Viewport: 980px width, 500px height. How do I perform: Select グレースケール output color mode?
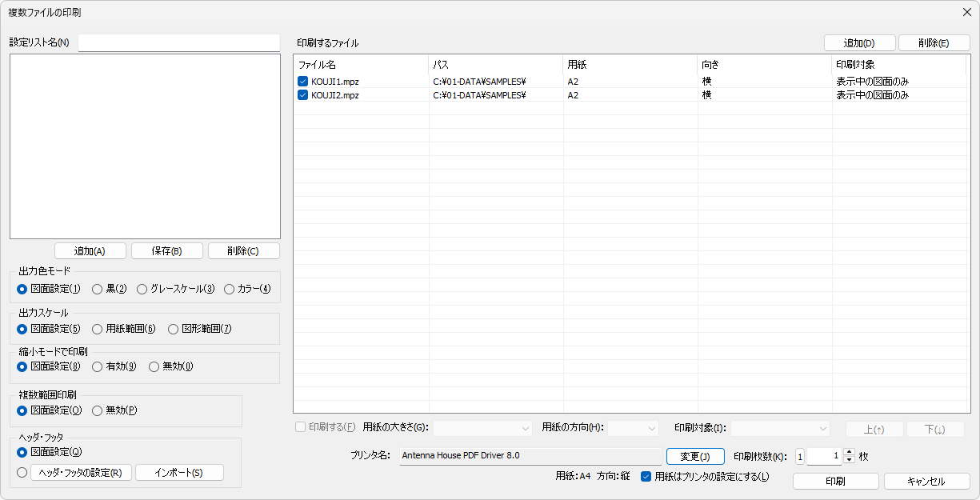tap(142, 289)
